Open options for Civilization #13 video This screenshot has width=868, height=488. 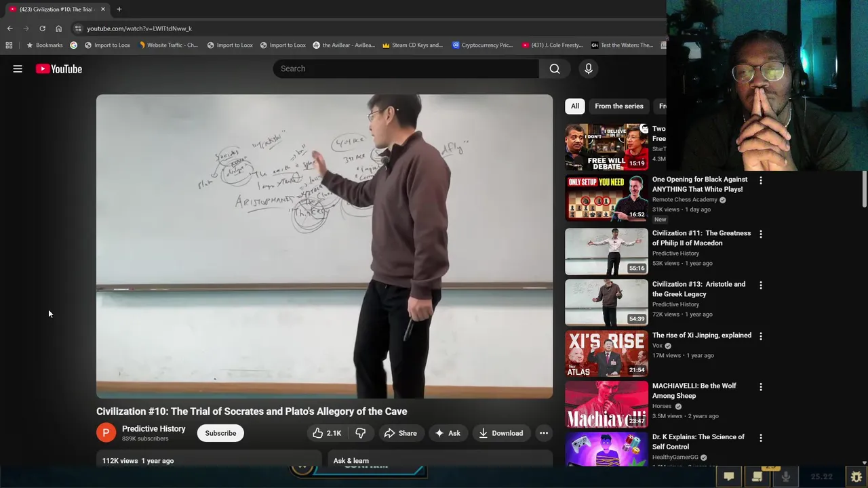click(761, 285)
